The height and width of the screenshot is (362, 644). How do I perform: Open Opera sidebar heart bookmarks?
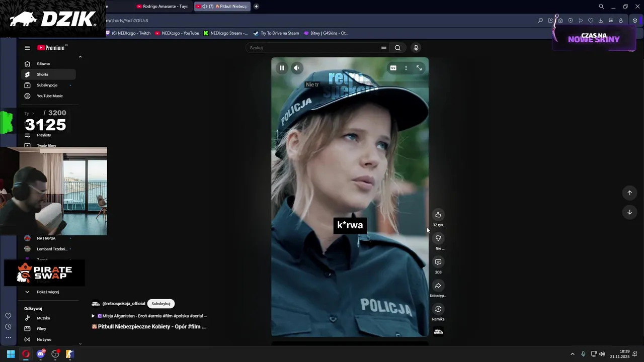(x=8, y=316)
